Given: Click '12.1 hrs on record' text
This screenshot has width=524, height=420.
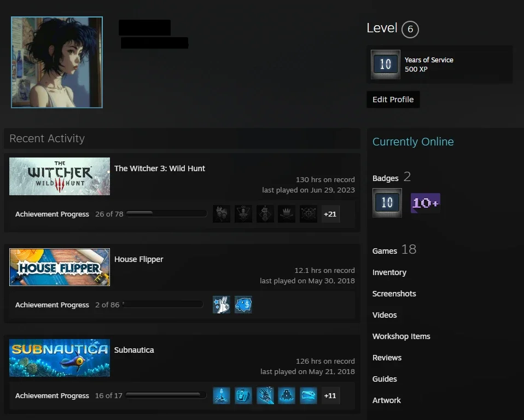Looking at the screenshot, I should tap(324, 271).
